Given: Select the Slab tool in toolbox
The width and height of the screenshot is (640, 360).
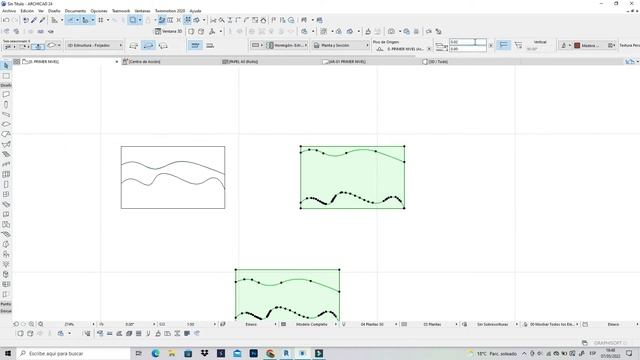Looking at the screenshot, I should (x=6, y=124).
